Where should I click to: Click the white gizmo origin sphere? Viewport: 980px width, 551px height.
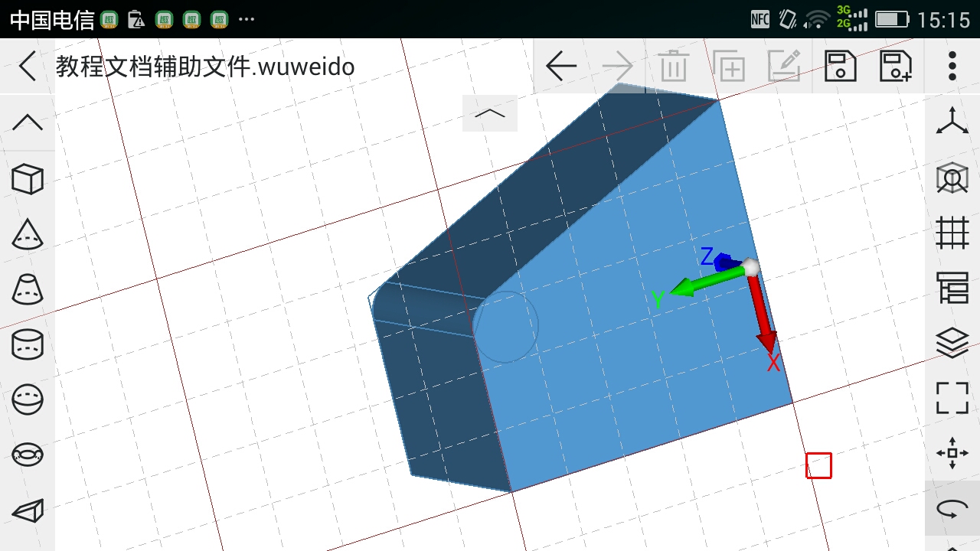[751, 266]
